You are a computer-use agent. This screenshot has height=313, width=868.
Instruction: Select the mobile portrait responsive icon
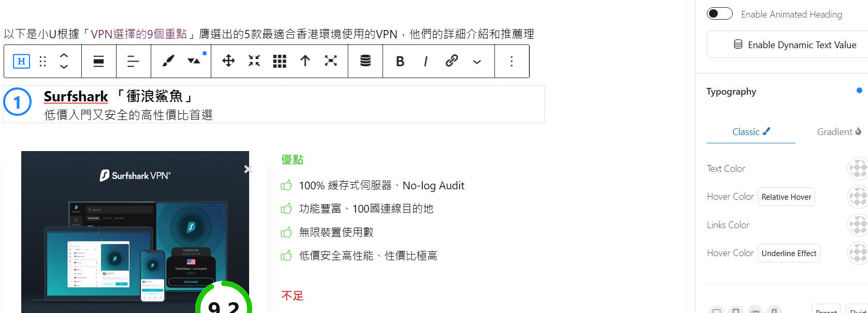774,310
